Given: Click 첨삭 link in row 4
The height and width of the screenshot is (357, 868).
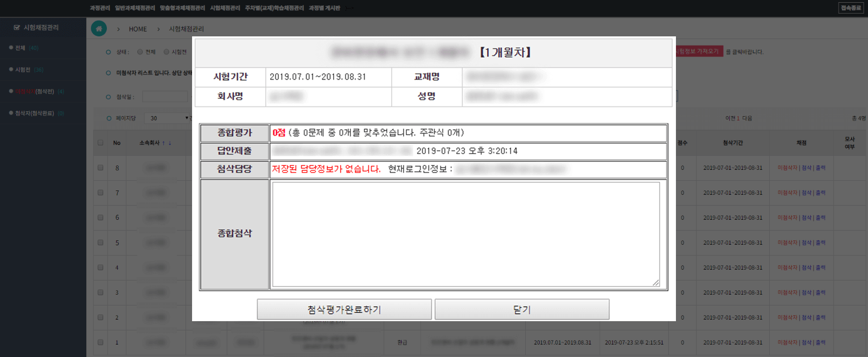Looking at the screenshot, I should tap(807, 268).
